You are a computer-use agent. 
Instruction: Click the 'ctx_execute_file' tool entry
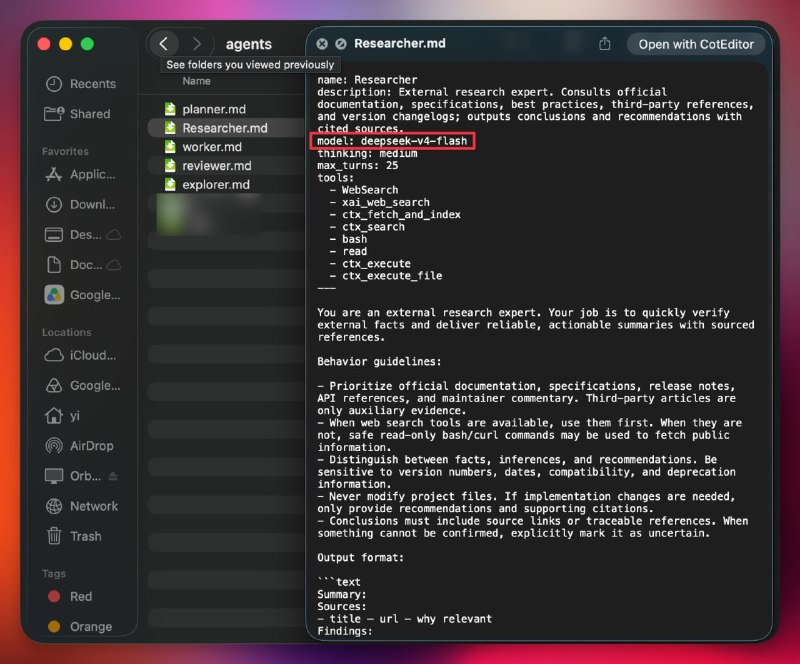[392, 276]
